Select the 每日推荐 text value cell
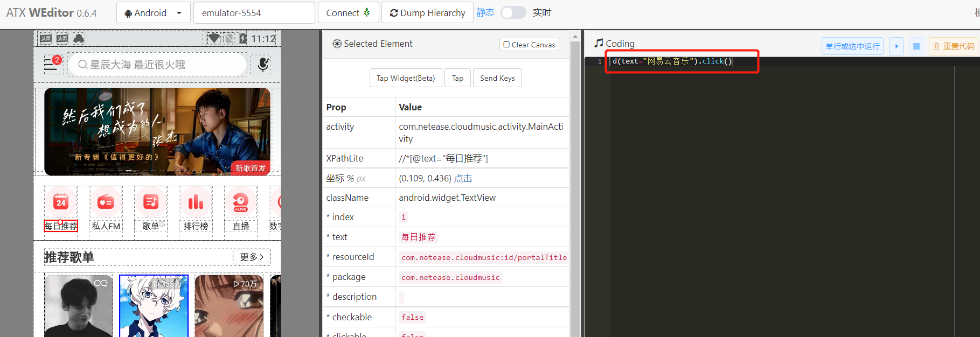The image size is (980, 337). (x=419, y=237)
